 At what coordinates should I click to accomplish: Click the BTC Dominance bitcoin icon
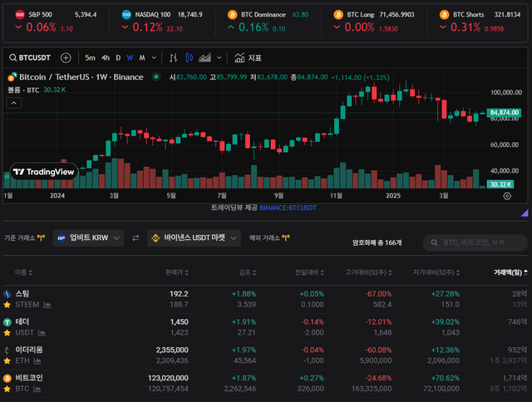coord(233,15)
